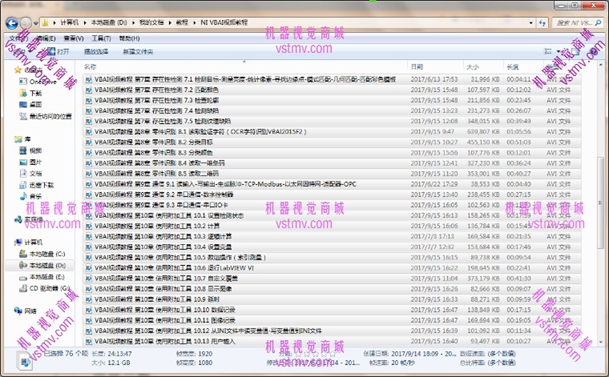Click the AVI icon of file 7.2
Screen dimensions: 609x377
click(89, 90)
